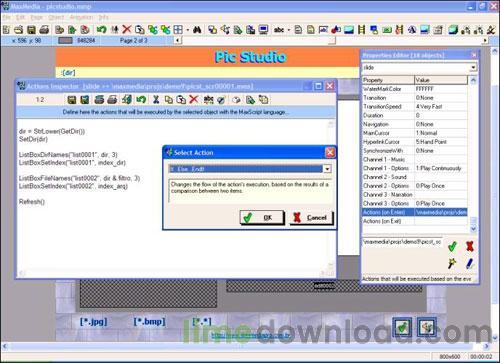Expand the slide object dropdown in Properties Editor
The image size is (500, 363).
pyautogui.click(x=473, y=68)
